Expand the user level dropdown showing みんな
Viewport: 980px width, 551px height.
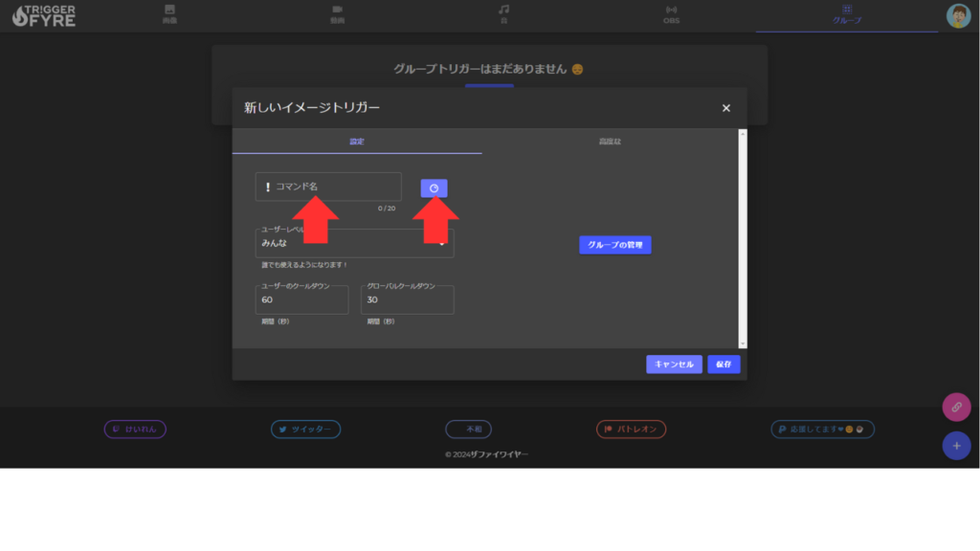click(354, 243)
